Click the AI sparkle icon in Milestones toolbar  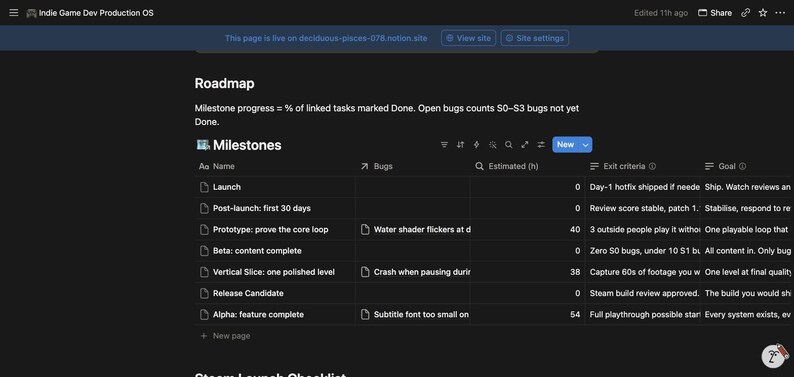[493, 145]
